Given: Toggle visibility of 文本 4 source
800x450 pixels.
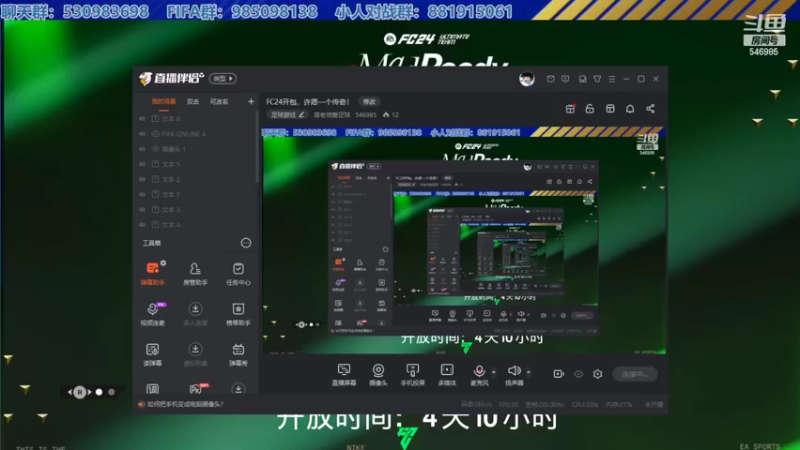Looking at the screenshot, I should pos(142,224).
